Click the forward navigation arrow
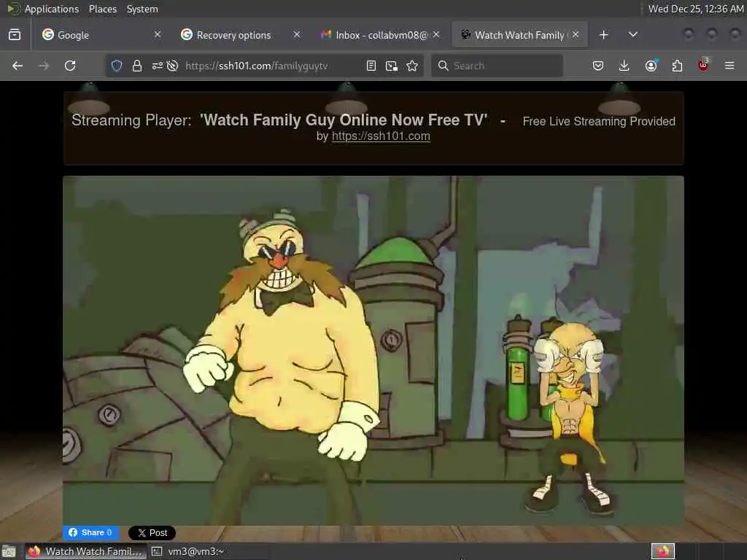This screenshot has height=560, width=747. (x=44, y=66)
